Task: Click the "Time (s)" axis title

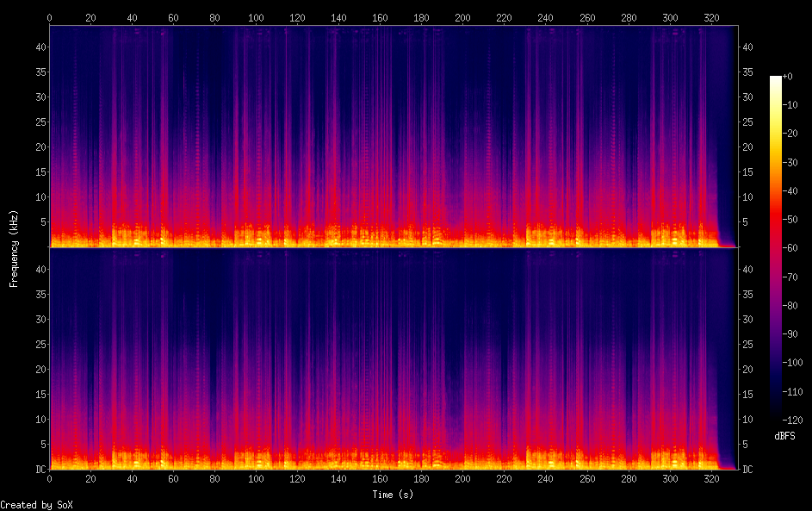Action: (x=393, y=495)
